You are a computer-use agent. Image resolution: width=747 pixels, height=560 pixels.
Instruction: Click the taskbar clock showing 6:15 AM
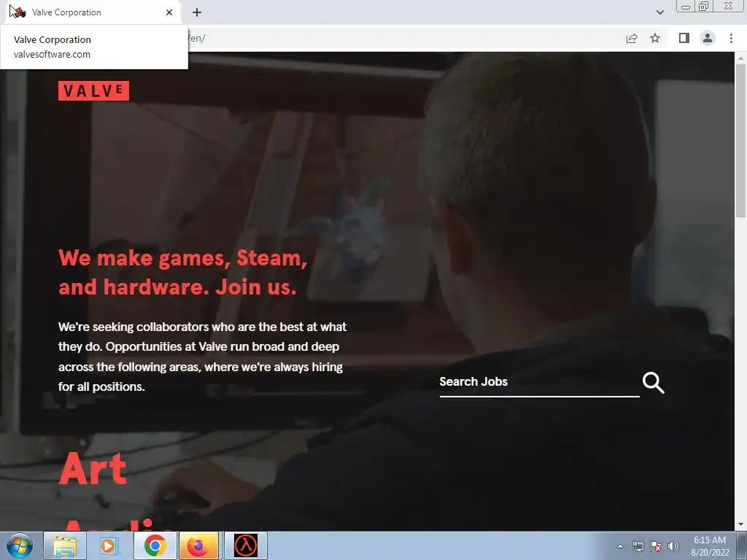click(710, 545)
